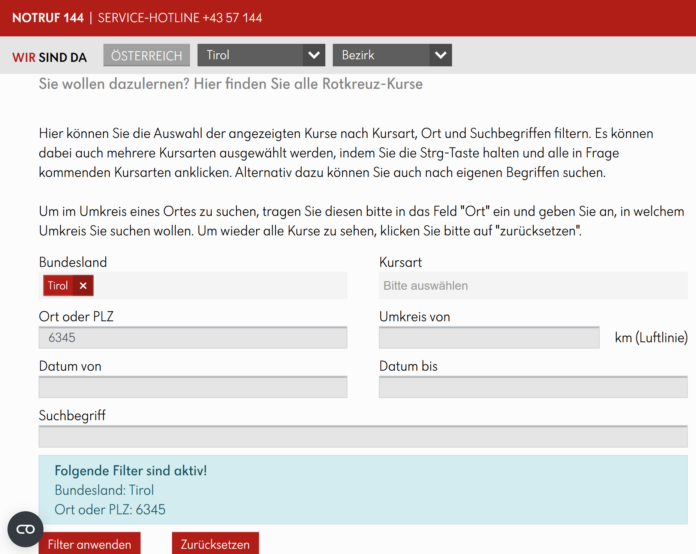The height and width of the screenshot is (554, 696).
Task: Open the Kursart selection box
Action: coord(532,286)
